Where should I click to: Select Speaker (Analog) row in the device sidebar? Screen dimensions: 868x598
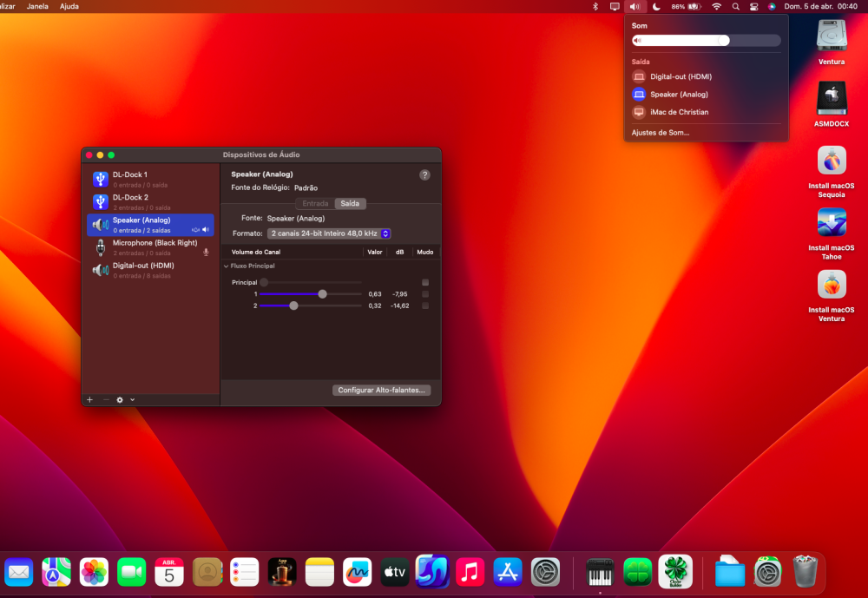coord(150,225)
